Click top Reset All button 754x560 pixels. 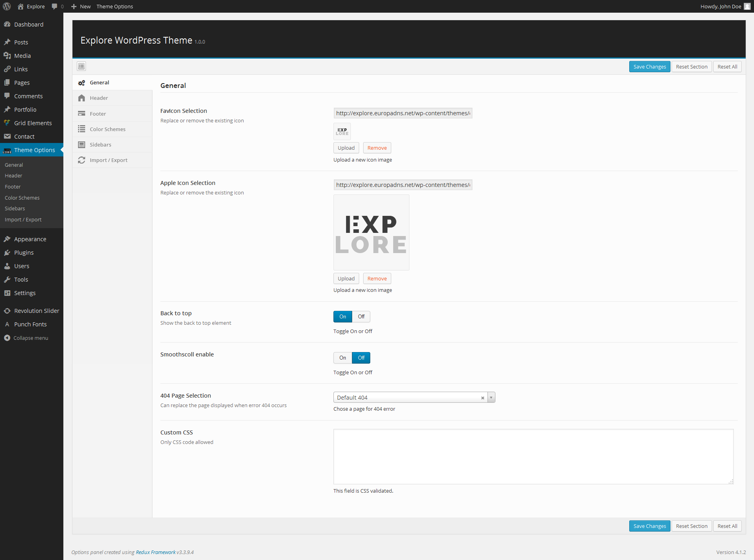coord(727,67)
